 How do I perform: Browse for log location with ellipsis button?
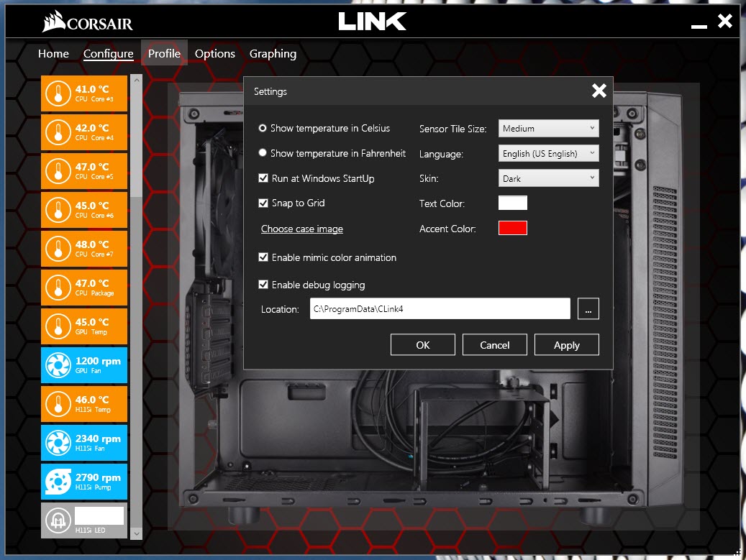[588, 309]
